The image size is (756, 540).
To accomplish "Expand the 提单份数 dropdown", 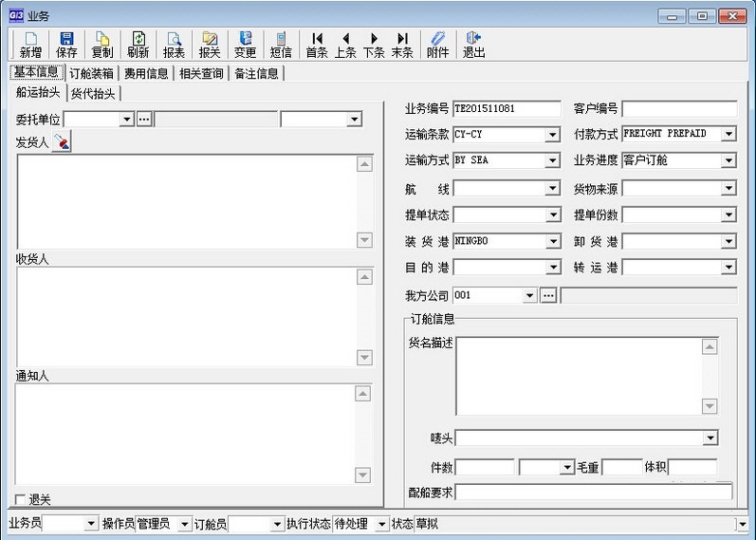I will (728, 214).
